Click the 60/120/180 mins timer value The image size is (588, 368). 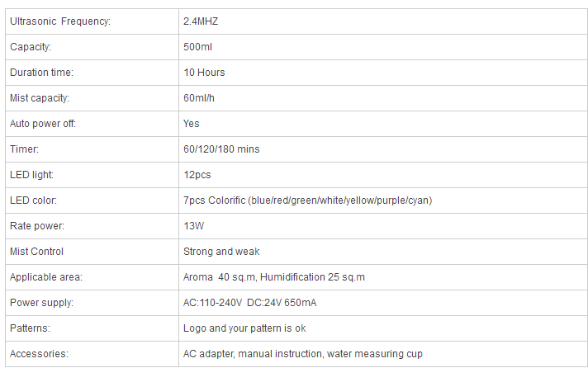(x=221, y=149)
